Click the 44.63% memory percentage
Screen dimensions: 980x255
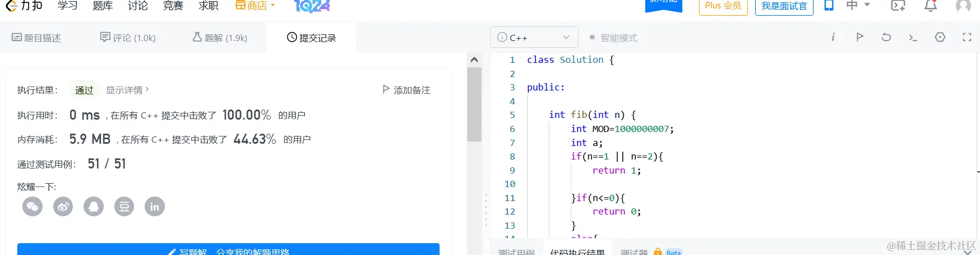pyautogui.click(x=255, y=139)
